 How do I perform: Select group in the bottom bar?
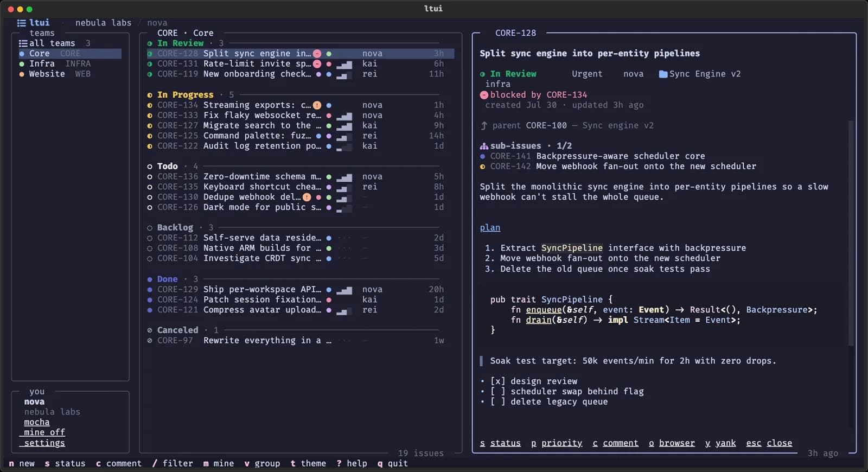click(262, 464)
